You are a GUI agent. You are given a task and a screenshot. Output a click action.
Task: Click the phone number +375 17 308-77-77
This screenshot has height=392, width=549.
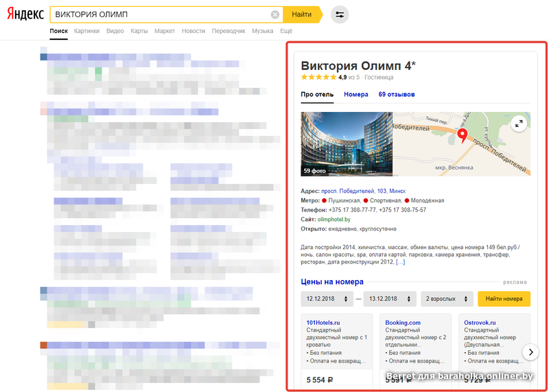pyautogui.click(x=352, y=210)
